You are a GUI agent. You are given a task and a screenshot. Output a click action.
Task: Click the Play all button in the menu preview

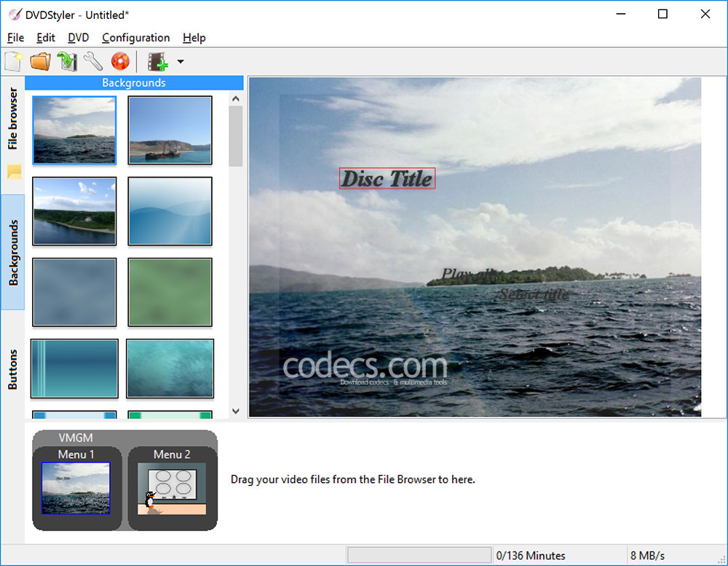pyautogui.click(x=468, y=274)
